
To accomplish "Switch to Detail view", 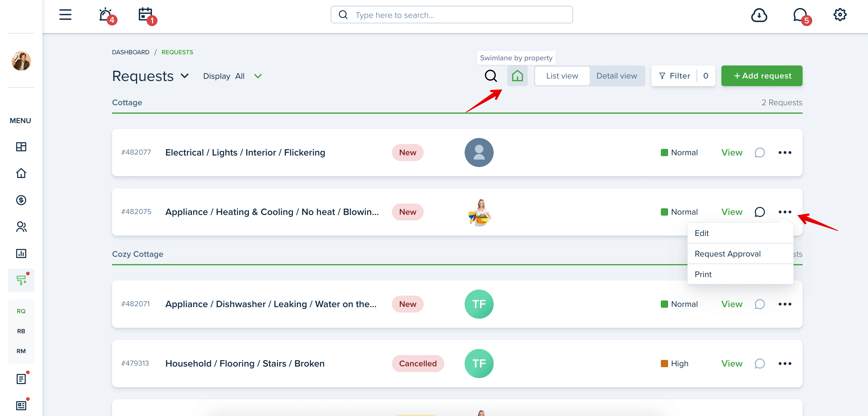I will coord(616,76).
